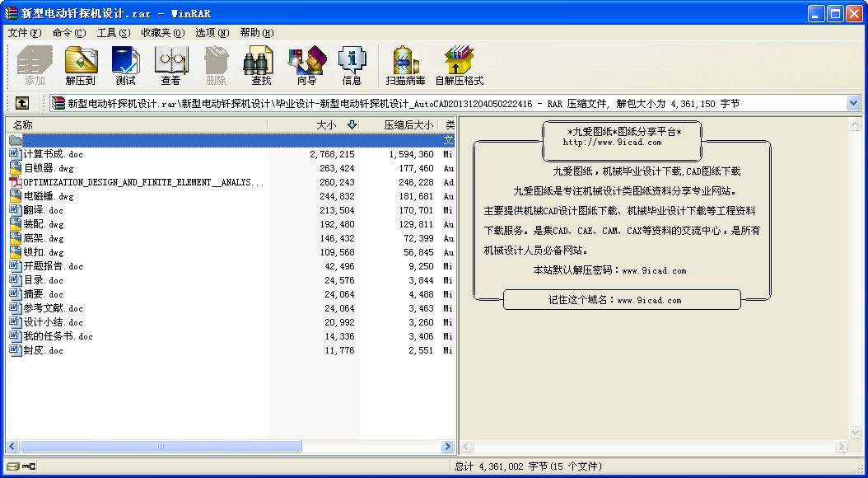Click PDF icon of OPTIMIZATION_DESIGN file
The width and height of the screenshot is (868, 478).
[x=16, y=182]
